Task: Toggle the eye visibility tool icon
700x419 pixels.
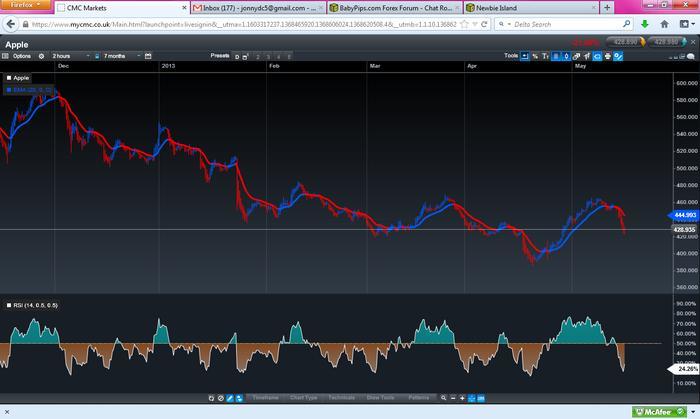Action: 597,56
